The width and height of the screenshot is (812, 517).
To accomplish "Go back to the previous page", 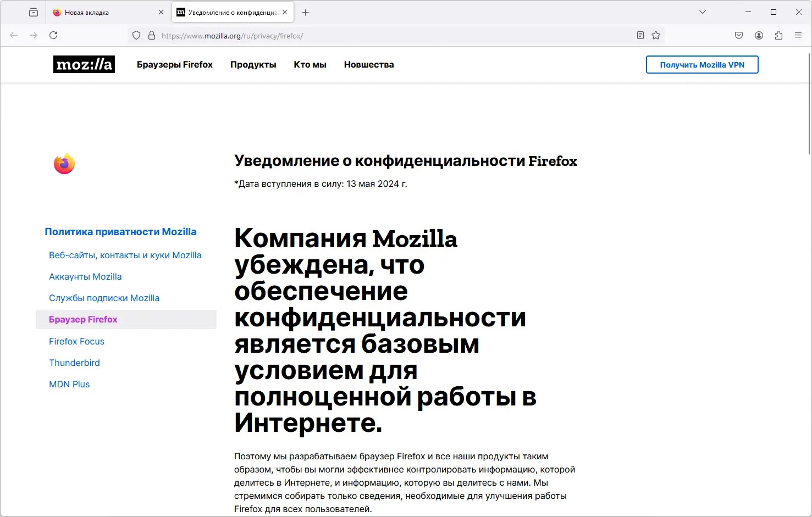I will [14, 35].
